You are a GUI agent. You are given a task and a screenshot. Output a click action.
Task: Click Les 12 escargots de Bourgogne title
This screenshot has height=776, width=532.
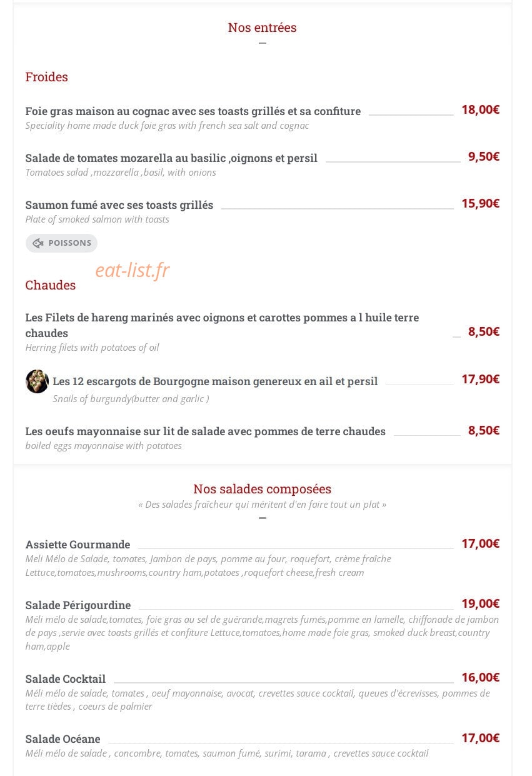[x=215, y=381]
